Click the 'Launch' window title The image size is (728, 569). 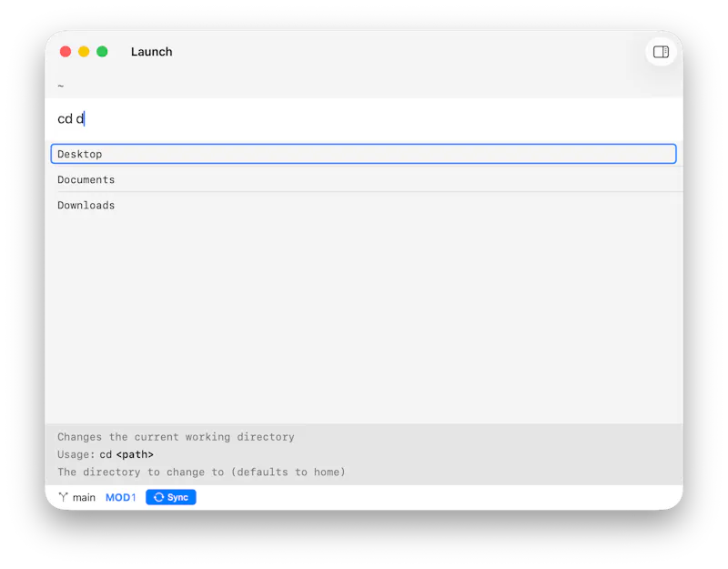click(x=151, y=52)
